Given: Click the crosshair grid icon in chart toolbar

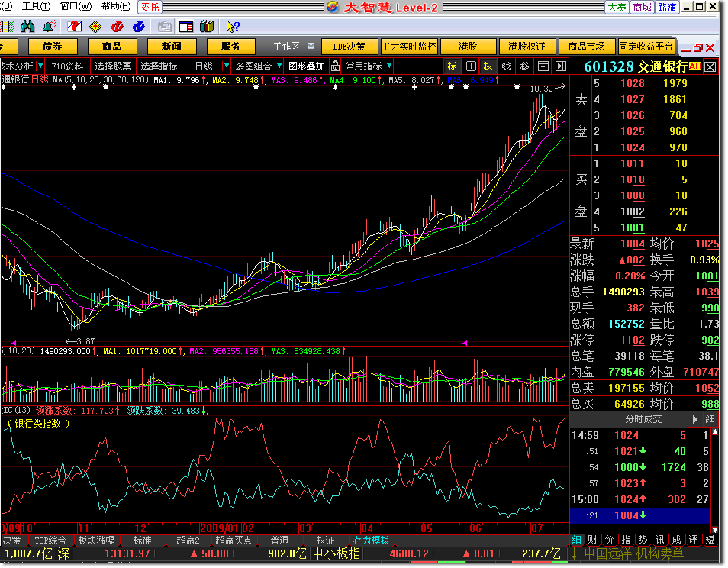Looking at the screenshot, I should [x=471, y=66].
